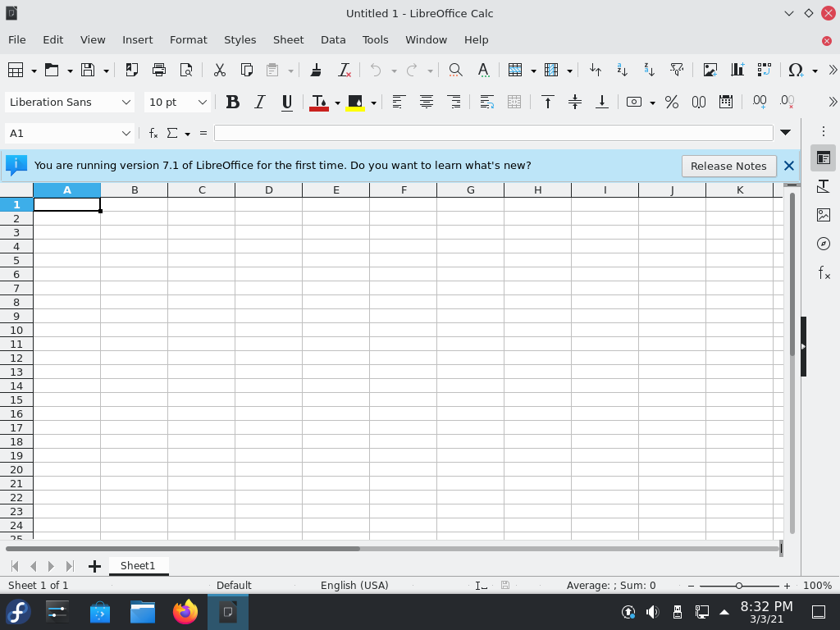Click the Export as PDF icon
Image resolution: width=840 pixels, height=630 pixels.
(x=132, y=70)
